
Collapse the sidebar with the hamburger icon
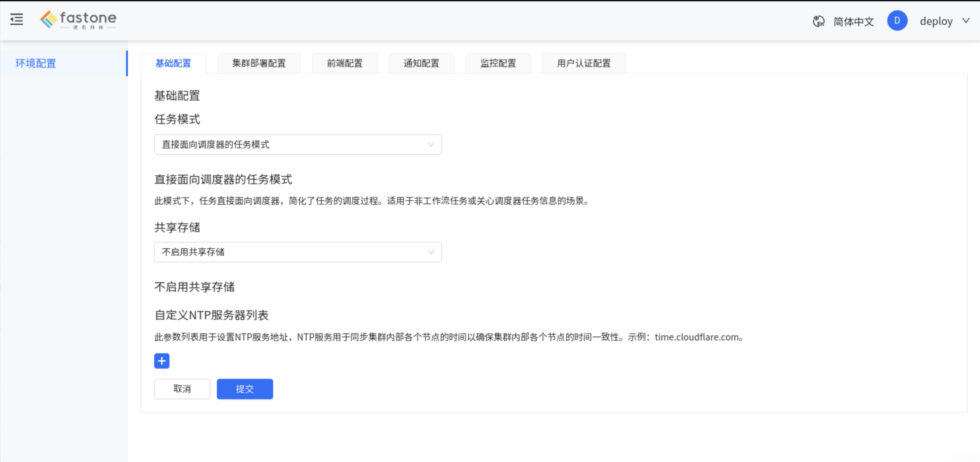click(16, 19)
